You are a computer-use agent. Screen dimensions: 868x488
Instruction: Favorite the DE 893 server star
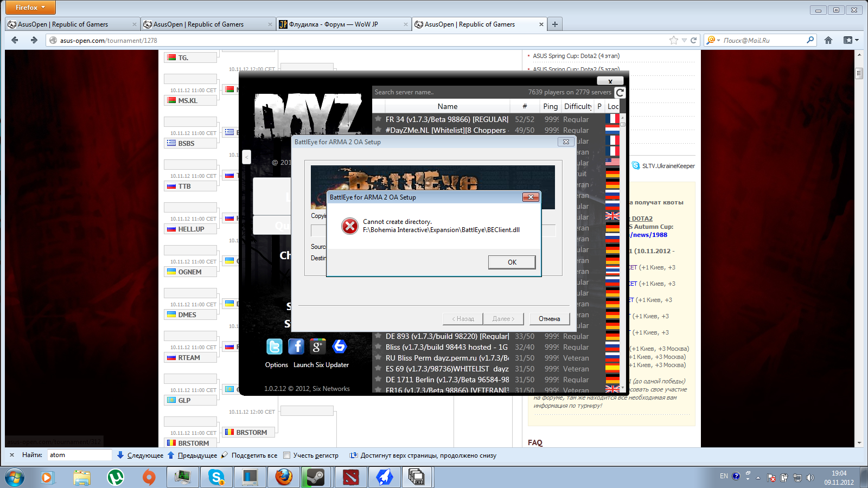378,336
